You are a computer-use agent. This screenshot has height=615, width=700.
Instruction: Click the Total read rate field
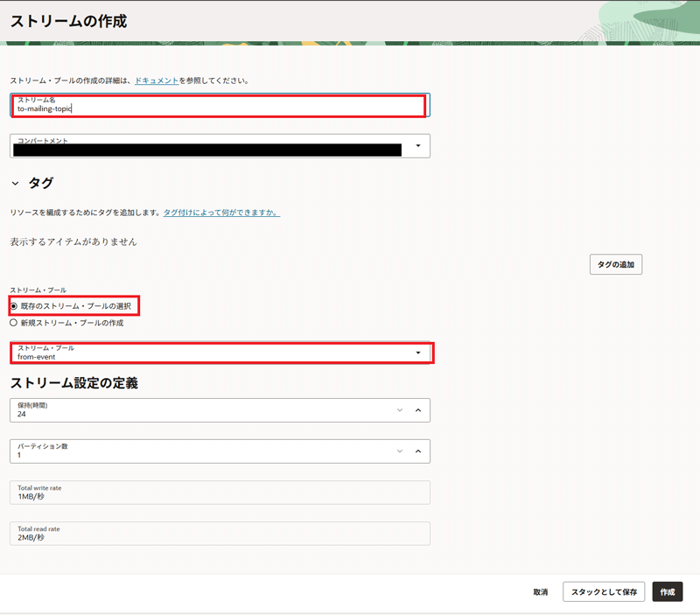(x=219, y=534)
